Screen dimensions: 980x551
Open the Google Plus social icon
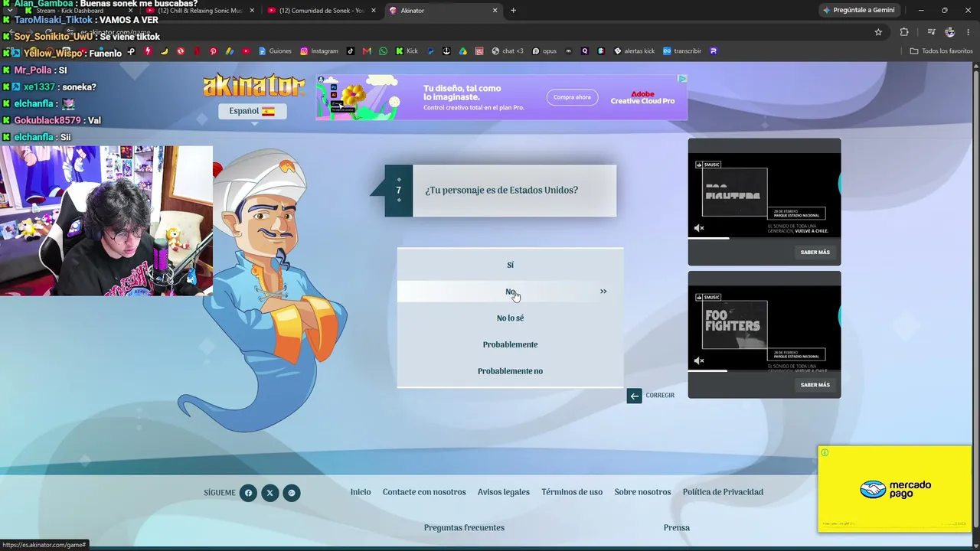[291, 493]
